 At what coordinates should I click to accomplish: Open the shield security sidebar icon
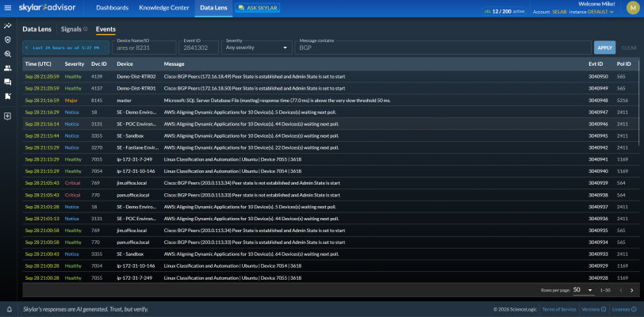pos(7,40)
